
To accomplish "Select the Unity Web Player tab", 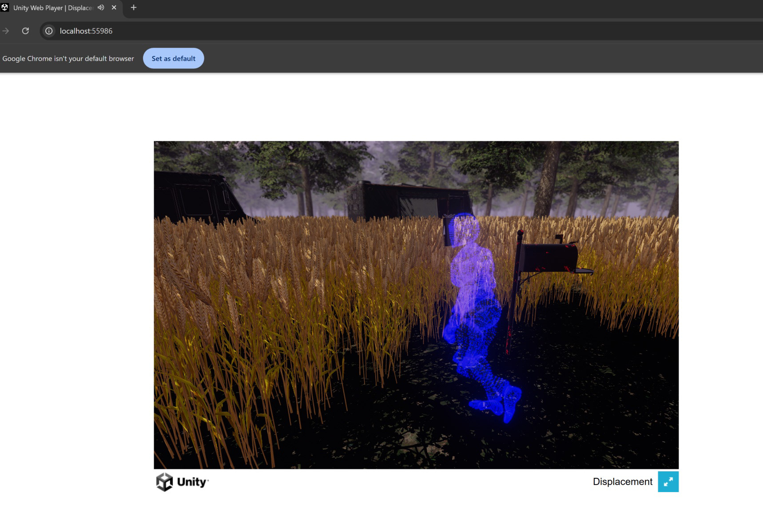I will [60, 8].
